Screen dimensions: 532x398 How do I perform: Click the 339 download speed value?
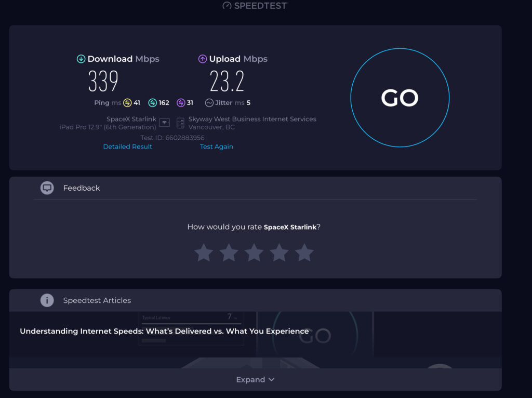103,81
